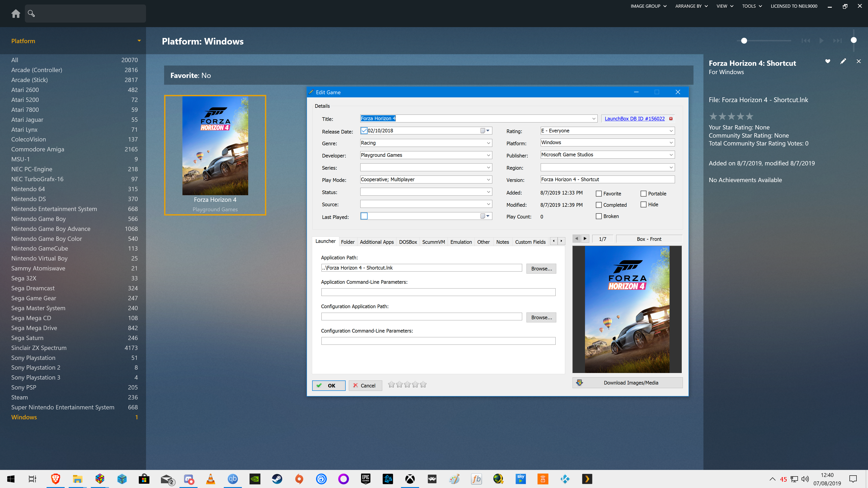Show previous image in Edit Game
The image size is (868, 488).
point(577,238)
